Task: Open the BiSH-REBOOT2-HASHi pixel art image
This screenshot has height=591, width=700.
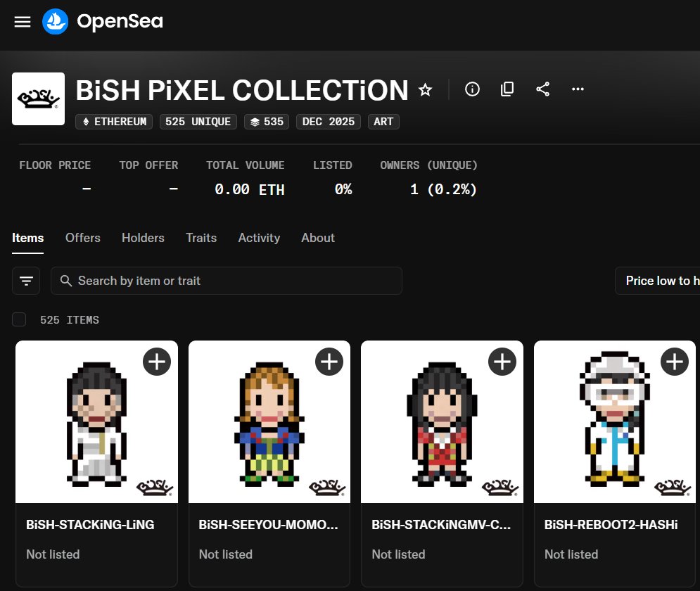Action: click(615, 422)
